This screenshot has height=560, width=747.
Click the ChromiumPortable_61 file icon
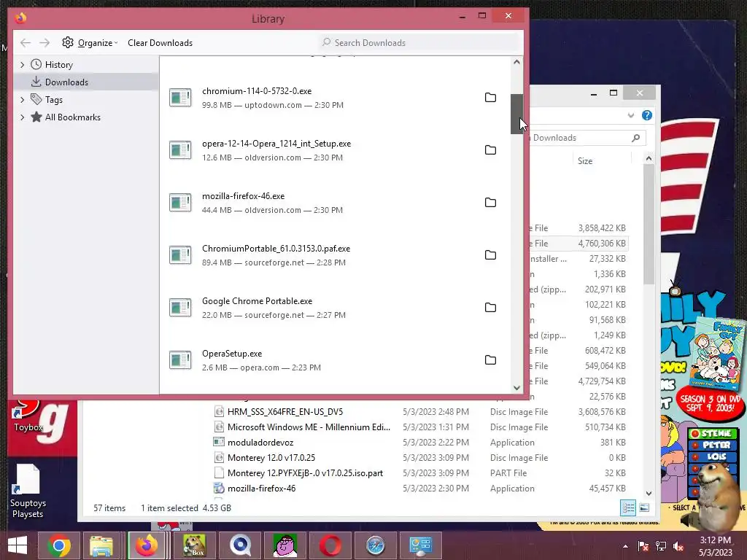180,255
